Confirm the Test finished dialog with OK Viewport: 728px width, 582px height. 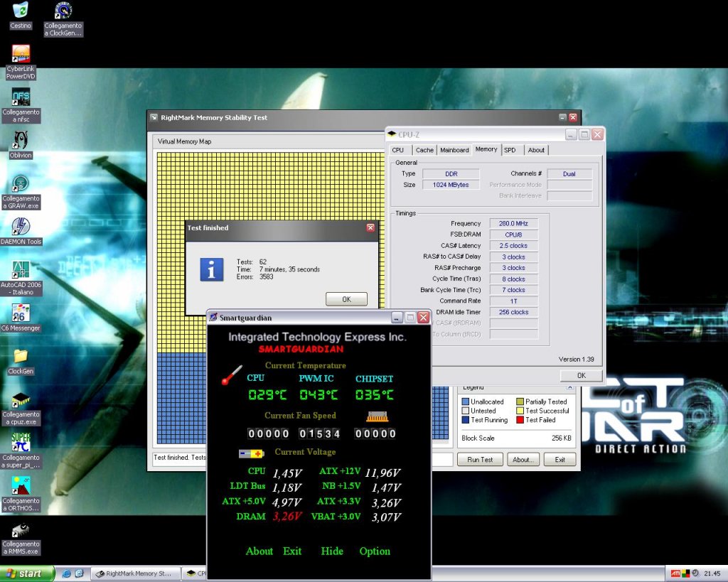coord(346,299)
